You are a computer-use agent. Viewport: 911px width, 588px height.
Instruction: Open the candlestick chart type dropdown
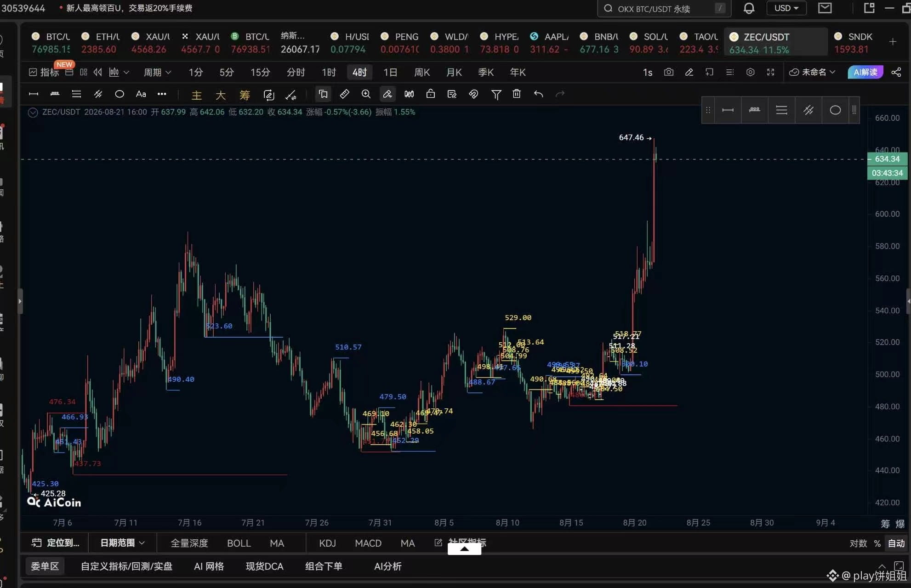[x=119, y=72]
